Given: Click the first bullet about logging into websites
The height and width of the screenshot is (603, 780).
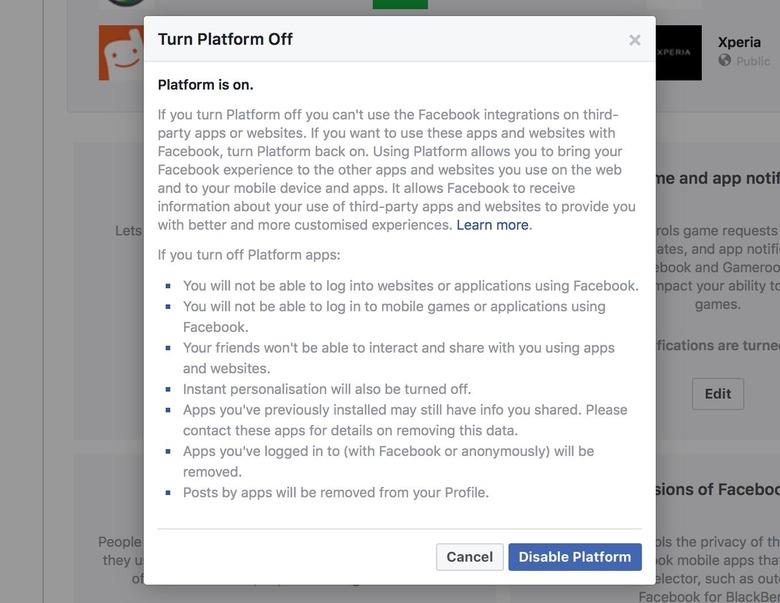Looking at the screenshot, I should pyautogui.click(x=410, y=286).
